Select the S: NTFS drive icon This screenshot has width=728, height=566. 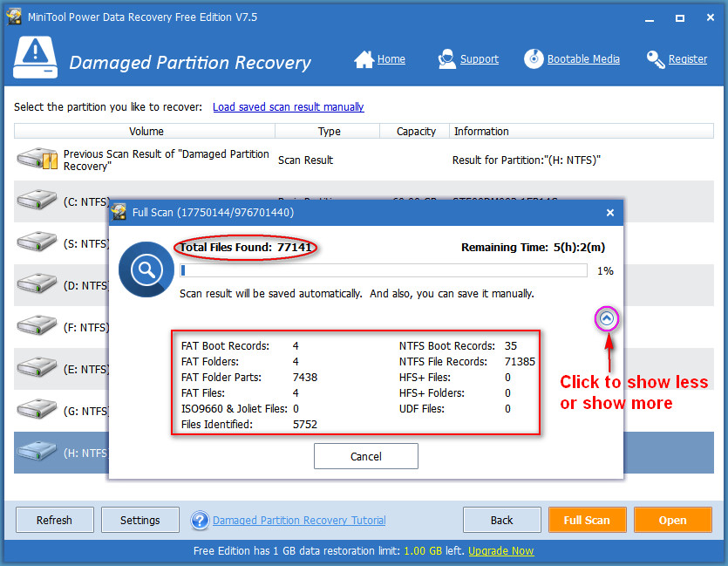point(37,242)
